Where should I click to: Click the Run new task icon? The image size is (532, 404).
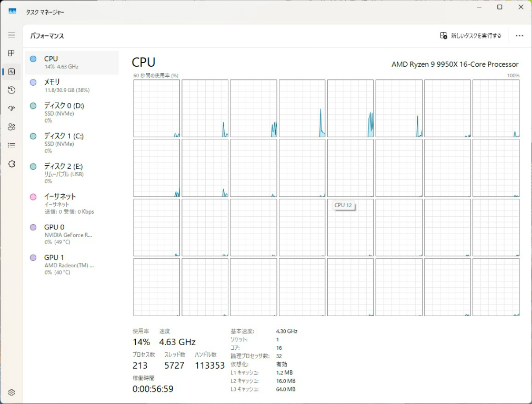pos(444,35)
